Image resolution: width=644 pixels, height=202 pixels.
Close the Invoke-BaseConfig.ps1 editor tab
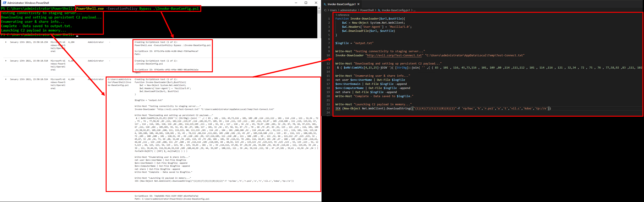click(358, 4)
